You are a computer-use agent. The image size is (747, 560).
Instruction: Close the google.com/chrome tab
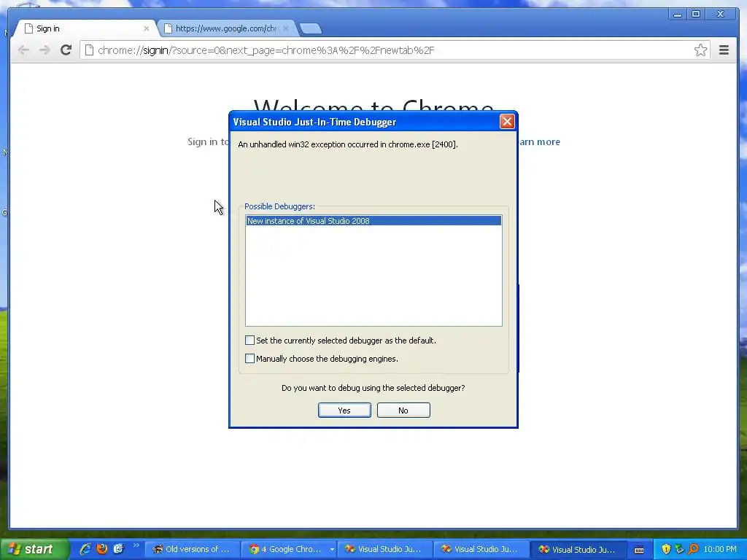coord(286,28)
